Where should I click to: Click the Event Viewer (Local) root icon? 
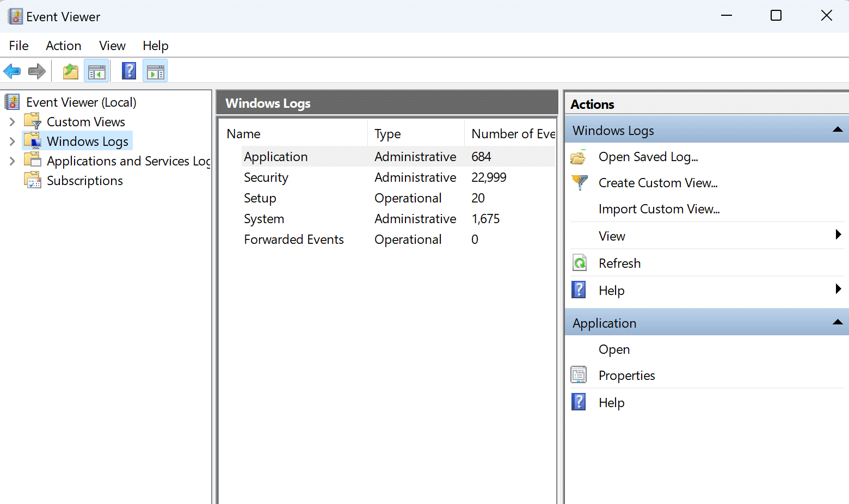click(x=12, y=102)
